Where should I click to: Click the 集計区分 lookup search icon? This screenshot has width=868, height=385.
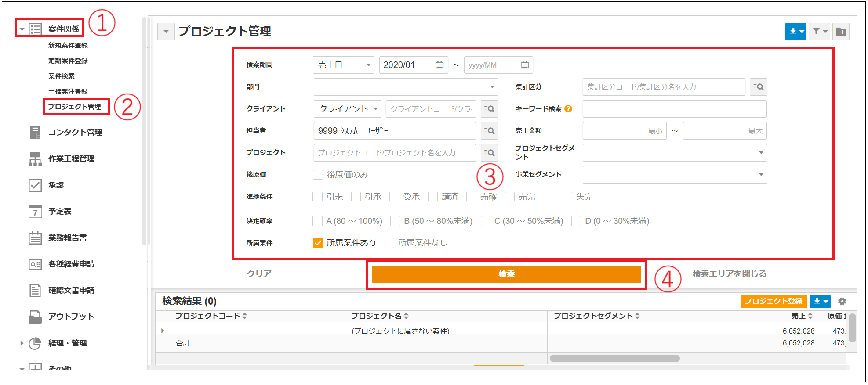click(x=758, y=87)
